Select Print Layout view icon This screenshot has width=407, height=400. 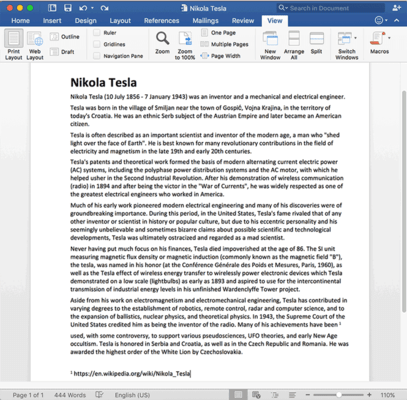tap(14, 39)
